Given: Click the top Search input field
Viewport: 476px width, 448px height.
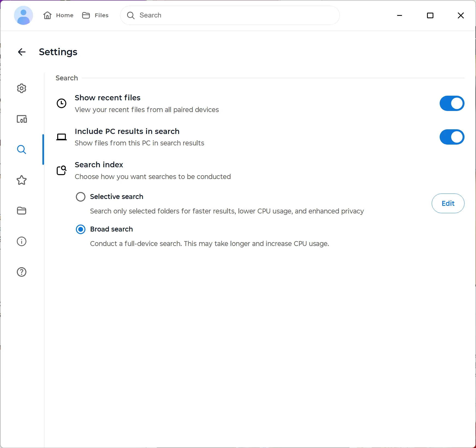Looking at the screenshot, I should [230, 15].
